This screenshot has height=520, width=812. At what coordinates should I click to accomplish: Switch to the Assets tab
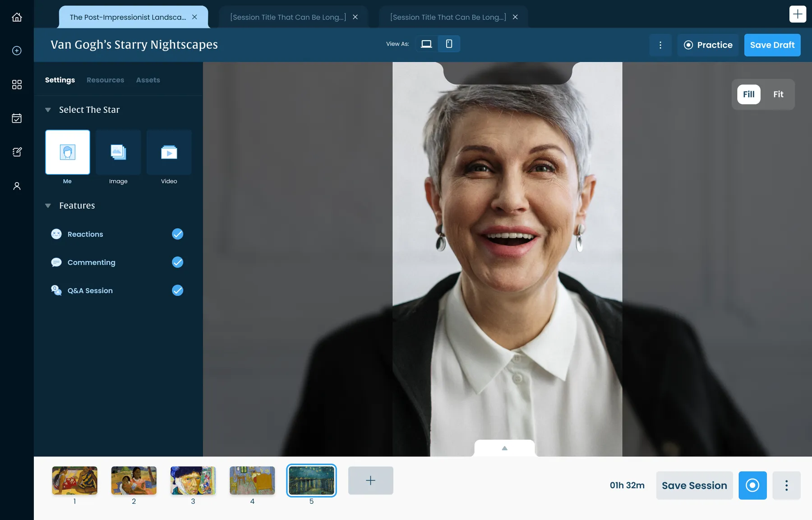click(x=148, y=80)
